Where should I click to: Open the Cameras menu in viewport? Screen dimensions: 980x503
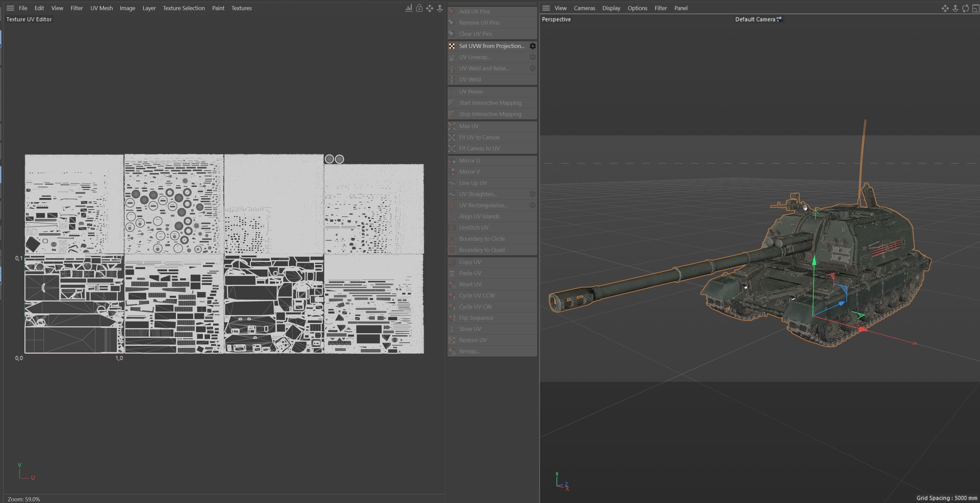pyautogui.click(x=584, y=8)
